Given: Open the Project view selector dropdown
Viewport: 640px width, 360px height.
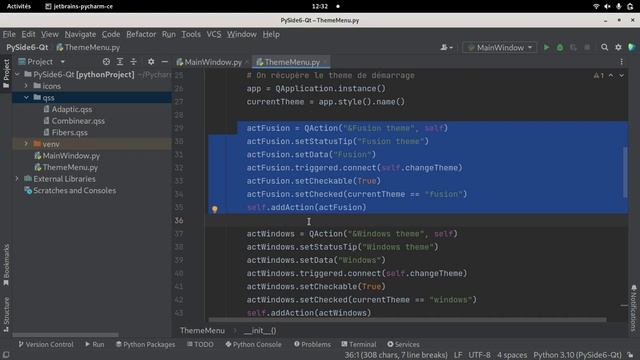Looking at the screenshot, I should [x=42, y=62].
